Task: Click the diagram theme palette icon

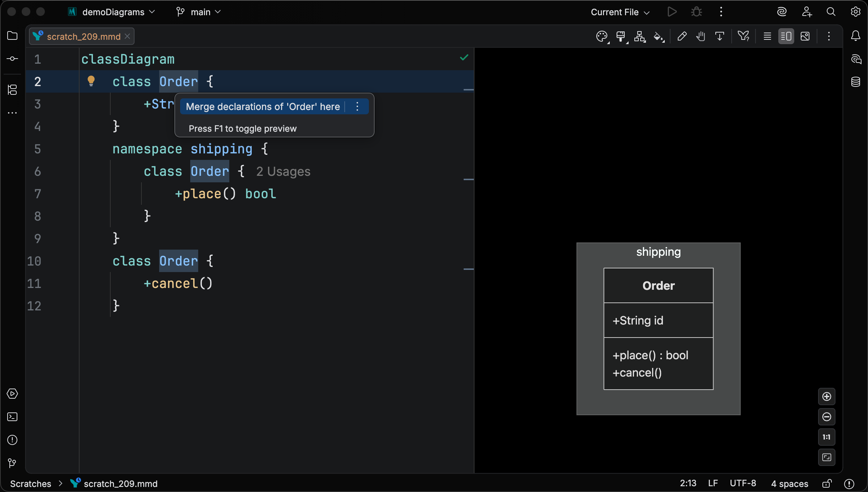Action: [602, 37]
